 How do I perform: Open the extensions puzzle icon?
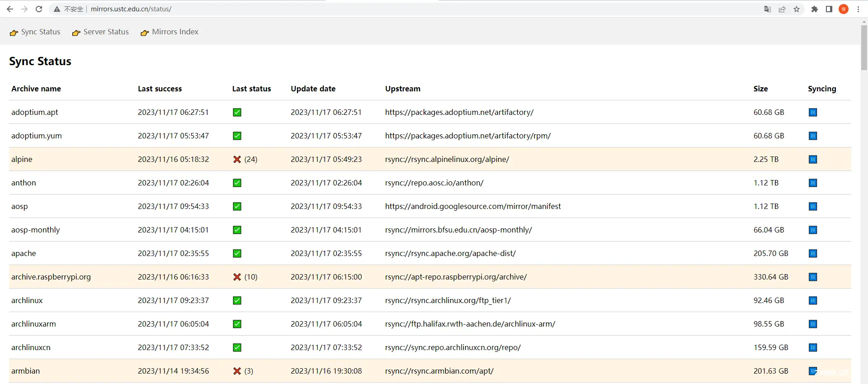pyautogui.click(x=815, y=9)
